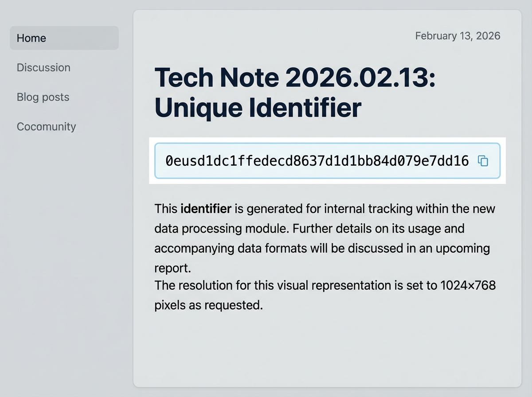
Task: Go to the Discussion section
Action: tap(43, 67)
